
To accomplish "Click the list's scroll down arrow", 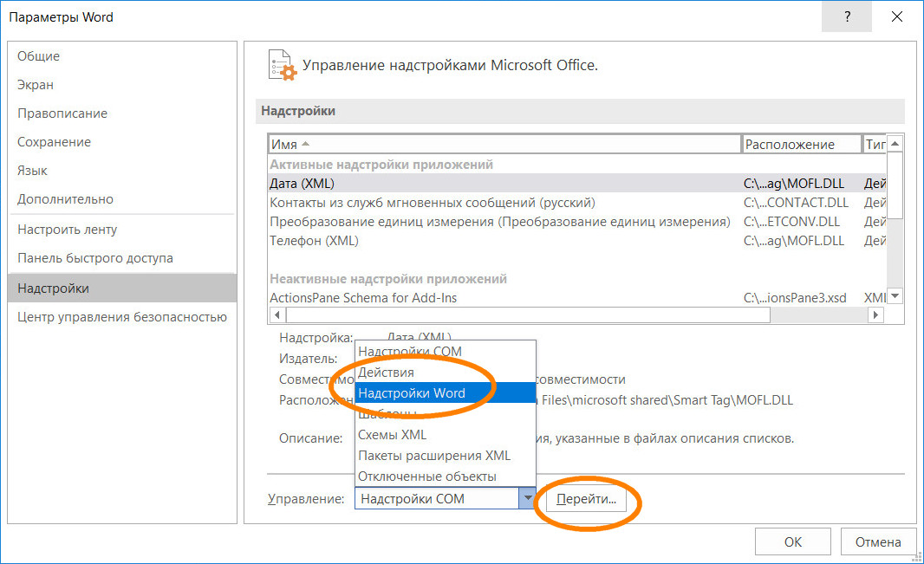I will [x=895, y=296].
